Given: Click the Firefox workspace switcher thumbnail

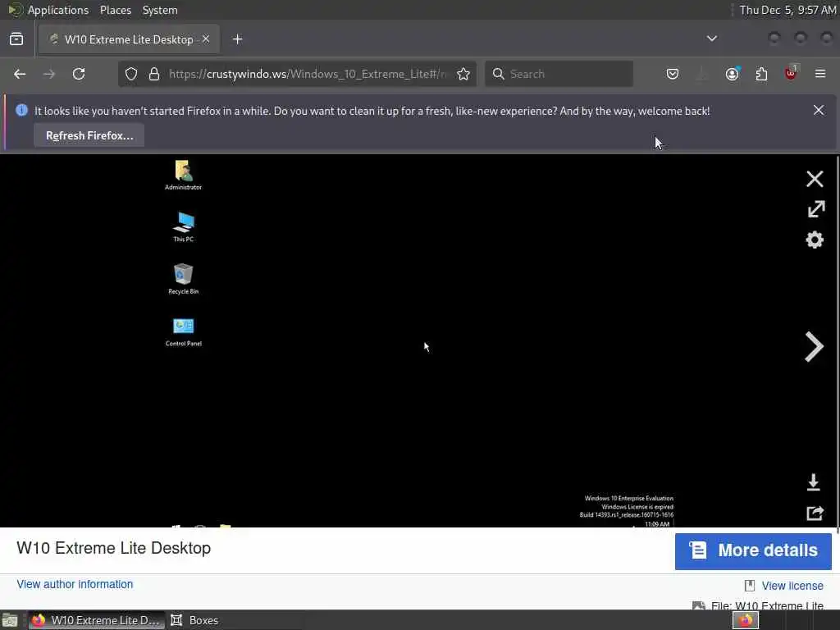Looking at the screenshot, I should tap(746, 620).
